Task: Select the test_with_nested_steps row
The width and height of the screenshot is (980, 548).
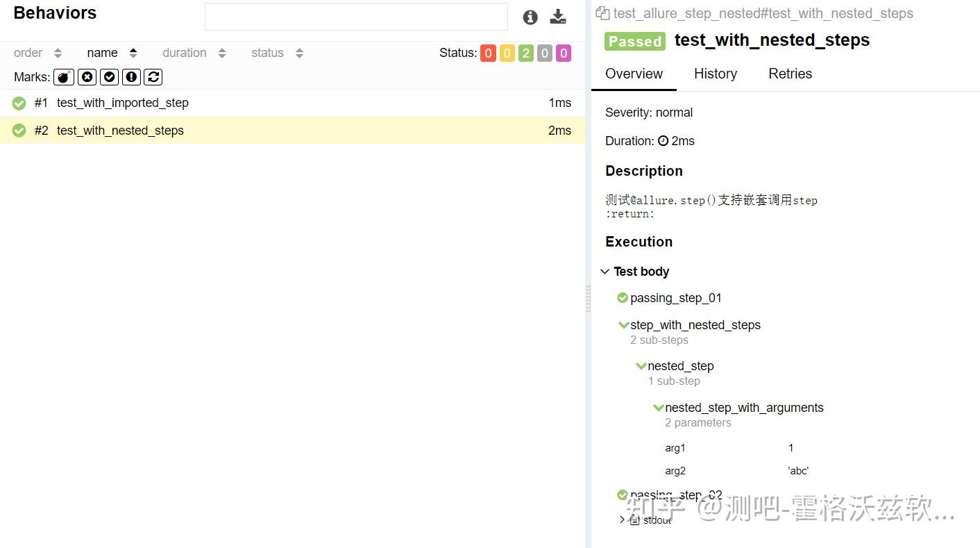Action: (292, 131)
